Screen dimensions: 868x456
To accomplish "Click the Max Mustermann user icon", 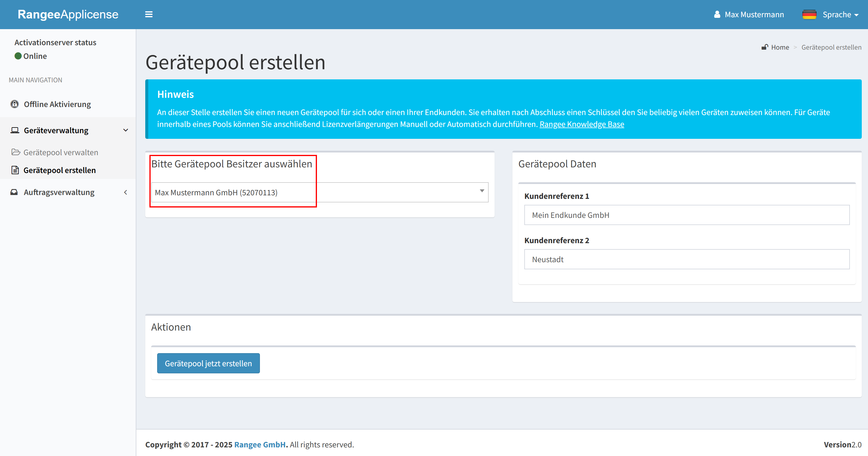I will (x=717, y=14).
